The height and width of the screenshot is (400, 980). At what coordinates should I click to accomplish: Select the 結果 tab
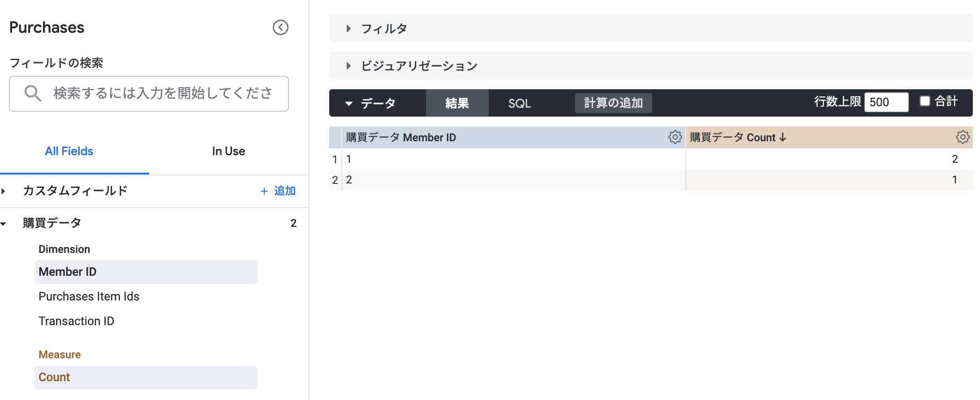pyautogui.click(x=457, y=104)
